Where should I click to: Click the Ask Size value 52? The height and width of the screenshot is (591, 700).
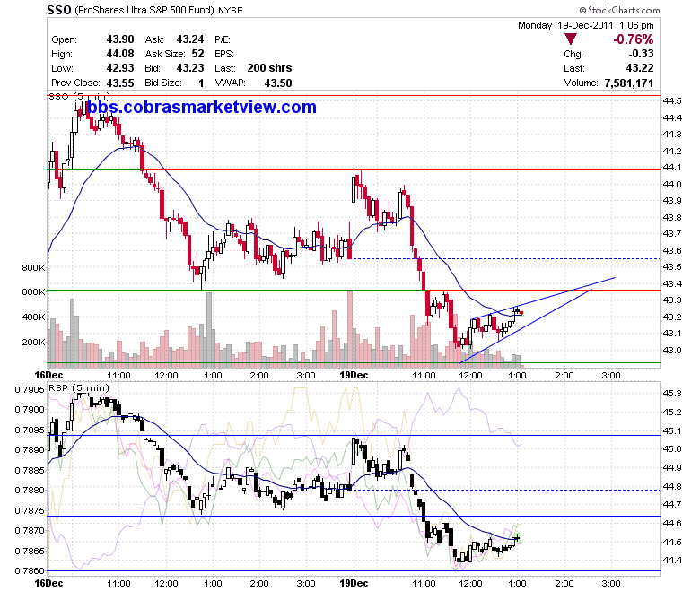[197, 54]
